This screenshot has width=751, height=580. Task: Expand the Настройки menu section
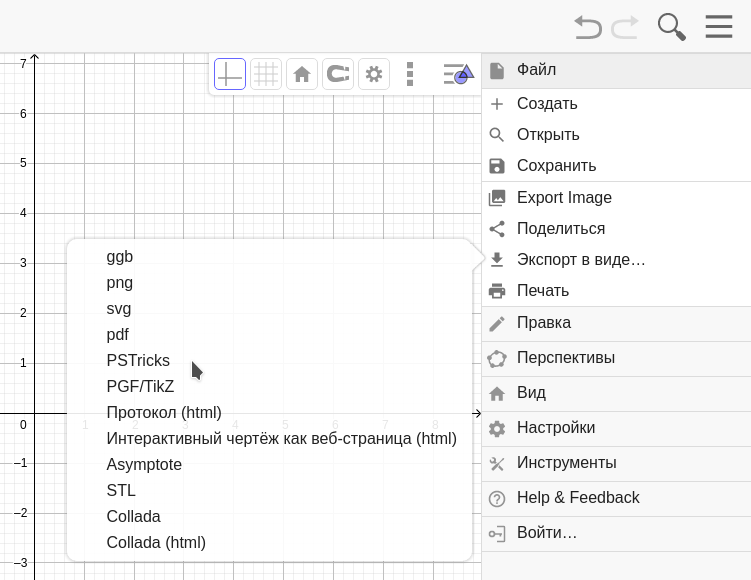[616, 429]
